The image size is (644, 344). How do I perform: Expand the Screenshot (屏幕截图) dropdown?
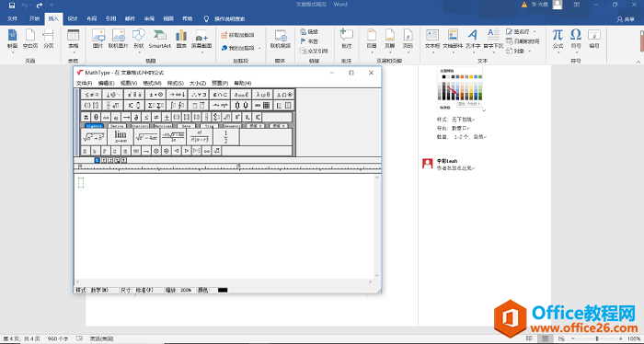(201, 52)
